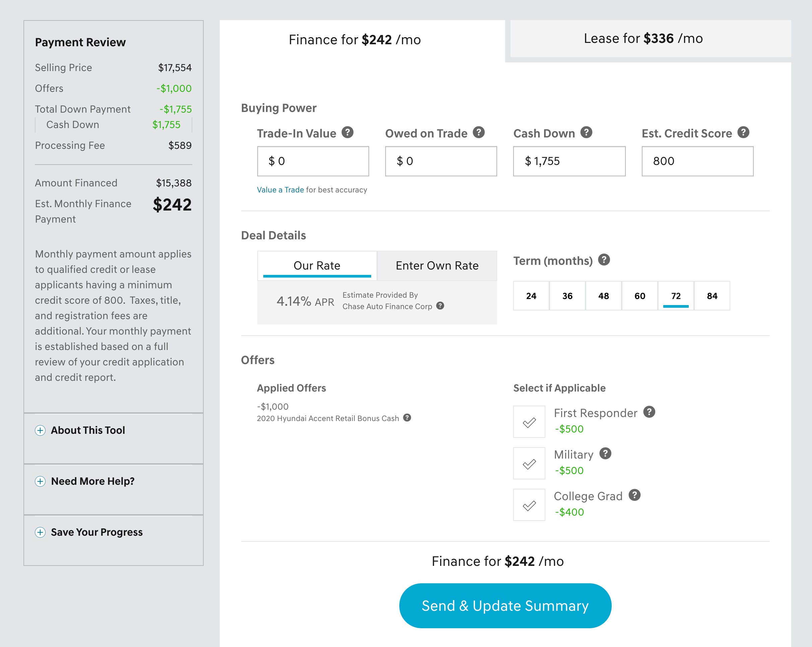Select the Enter Own Rate tab
The width and height of the screenshot is (812, 647).
tap(437, 266)
